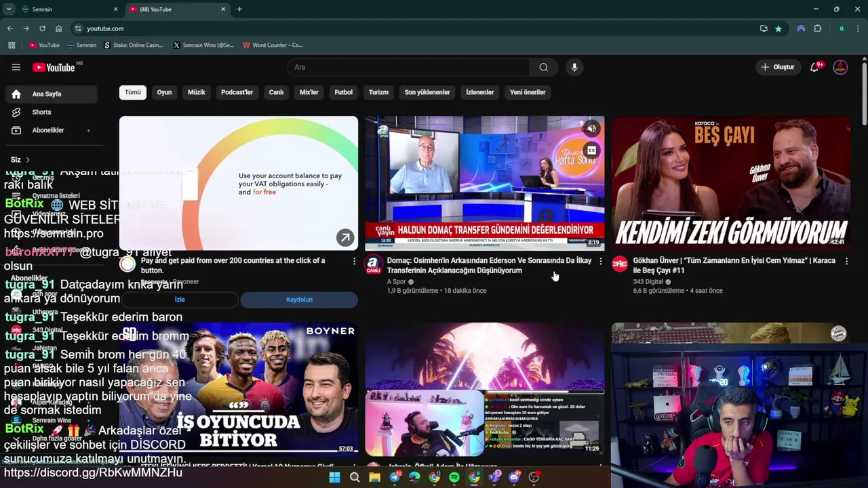868x488 pixels.
Task: Select the Müzik filter chip
Action: [x=197, y=92]
